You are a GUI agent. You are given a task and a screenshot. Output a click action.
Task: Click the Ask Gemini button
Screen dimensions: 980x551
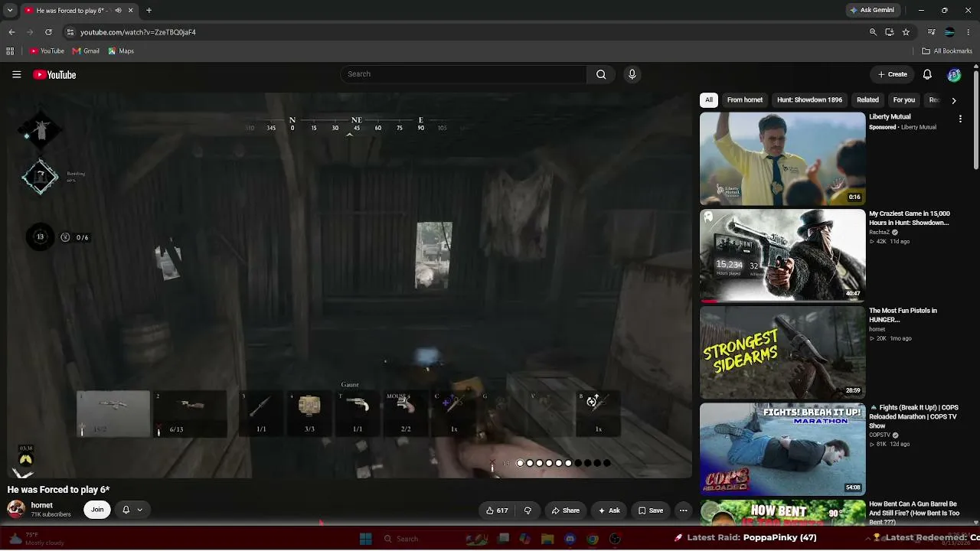point(871,11)
